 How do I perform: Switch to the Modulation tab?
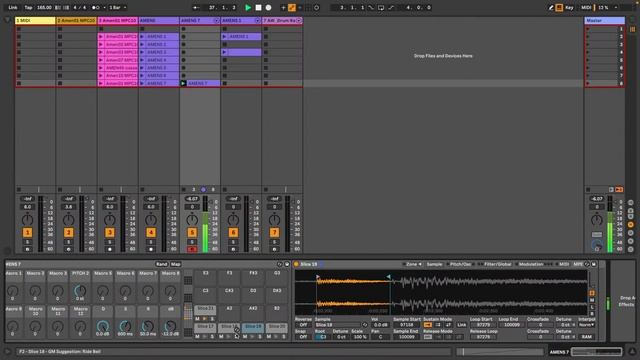point(531,264)
